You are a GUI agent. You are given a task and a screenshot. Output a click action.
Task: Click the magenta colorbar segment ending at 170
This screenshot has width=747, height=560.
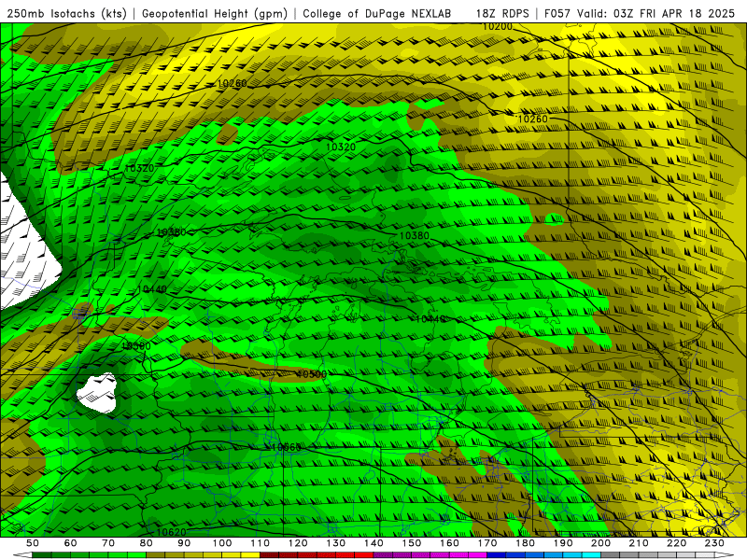tap(478, 555)
